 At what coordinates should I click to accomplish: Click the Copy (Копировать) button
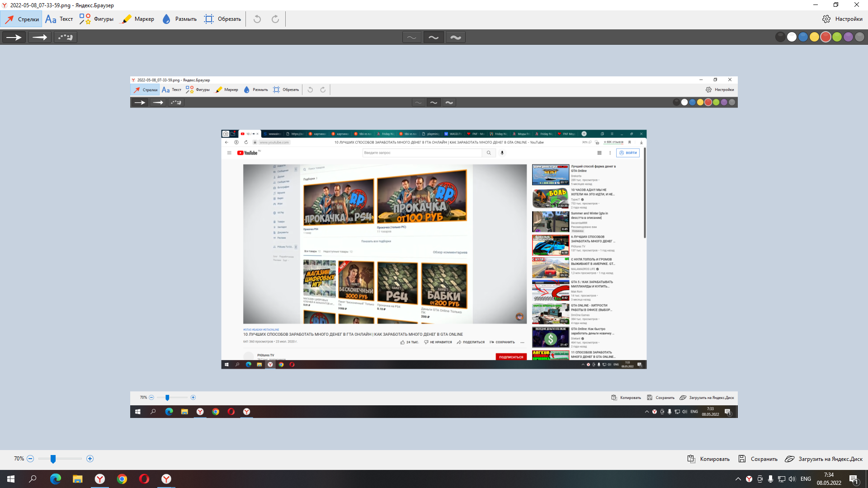pyautogui.click(x=708, y=459)
